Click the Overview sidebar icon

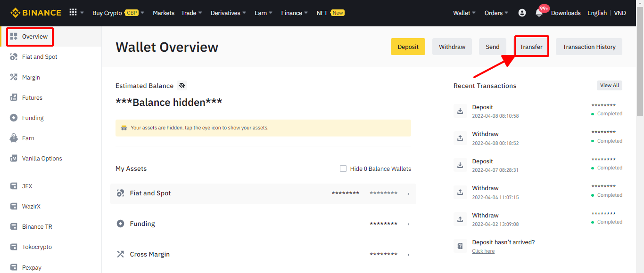coord(14,36)
